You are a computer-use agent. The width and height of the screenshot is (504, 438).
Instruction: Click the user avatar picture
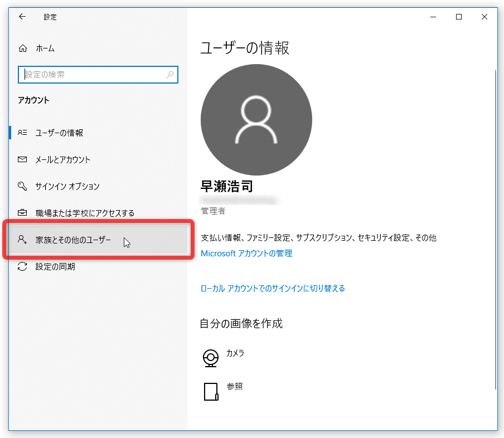(256, 120)
